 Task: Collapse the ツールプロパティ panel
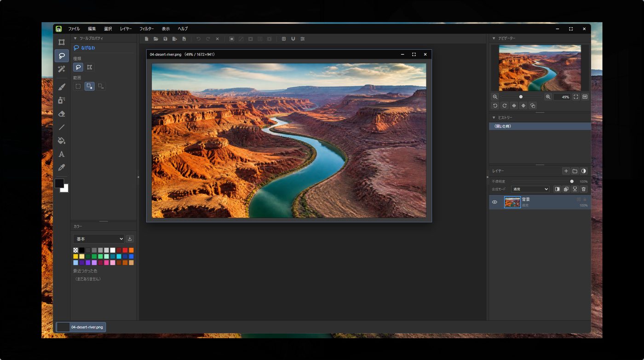click(75, 38)
